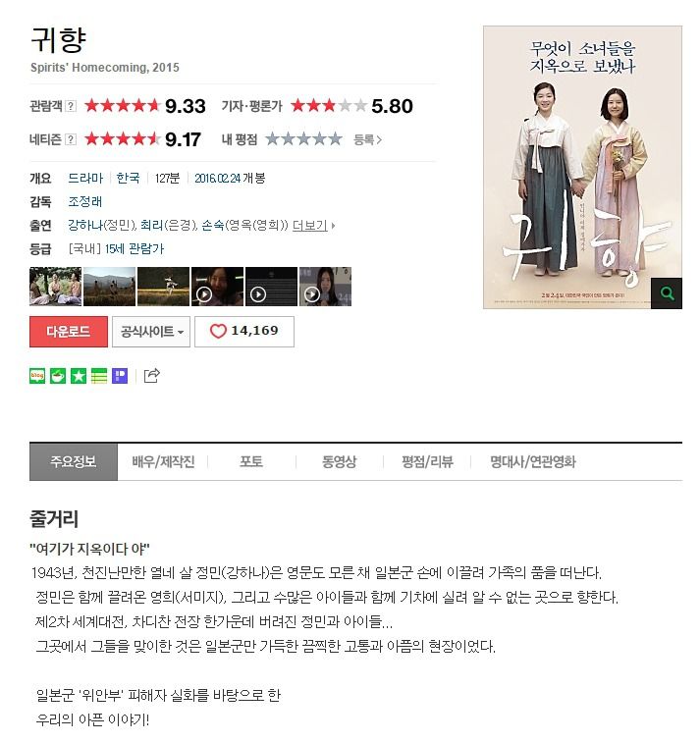The image size is (700, 743).
Task: Open director 조정래 link
Action: tap(84, 201)
